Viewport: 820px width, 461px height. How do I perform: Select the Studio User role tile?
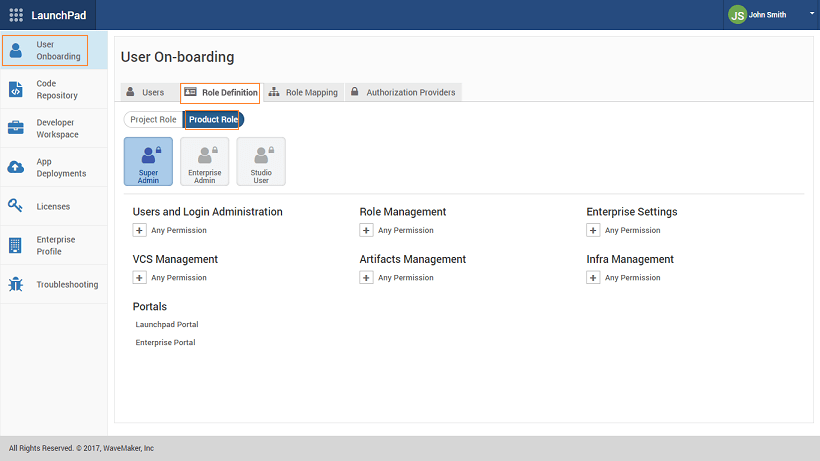point(261,162)
